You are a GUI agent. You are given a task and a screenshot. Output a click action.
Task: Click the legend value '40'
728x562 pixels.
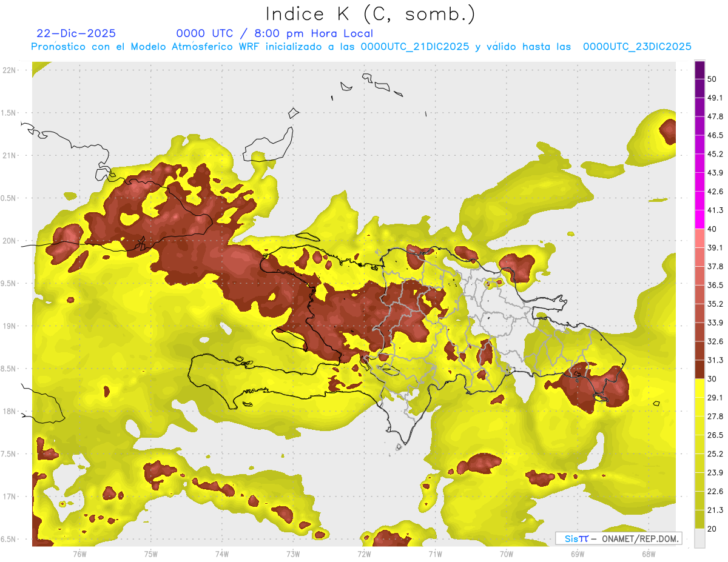point(712,229)
